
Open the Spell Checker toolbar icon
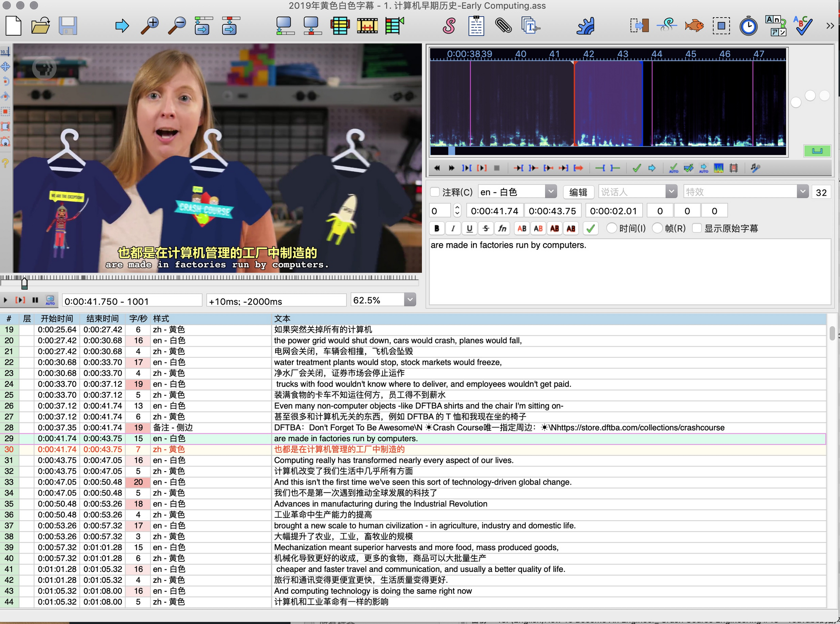click(x=803, y=26)
